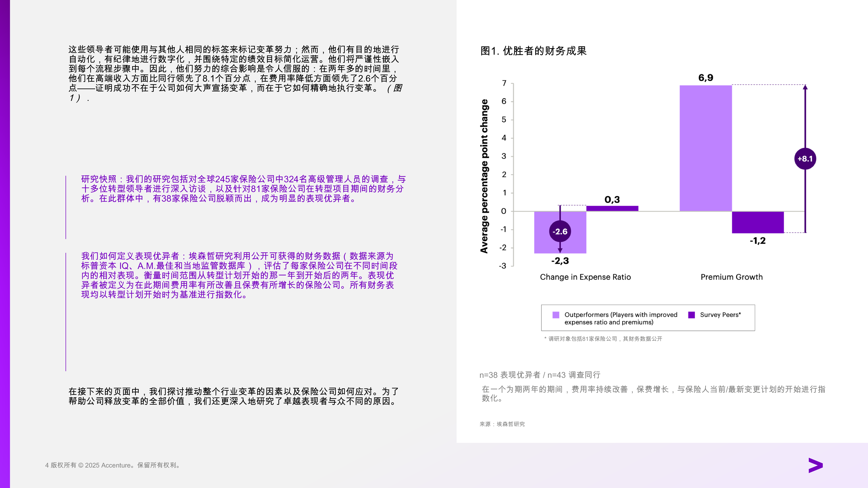This screenshot has height=488, width=868.
Task: Click the dark purple Survey Peers legend swatch
Action: coord(691,315)
